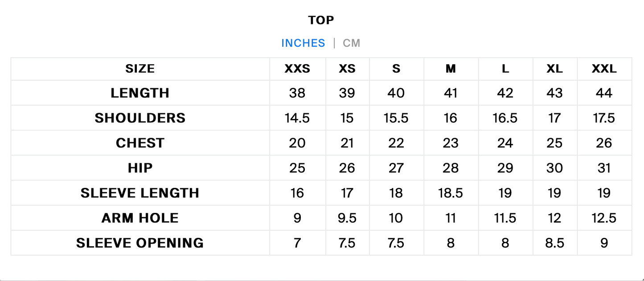Select the XXS size column header
Screen dimensions: 644x281
pyautogui.click(x=297, y=69)
